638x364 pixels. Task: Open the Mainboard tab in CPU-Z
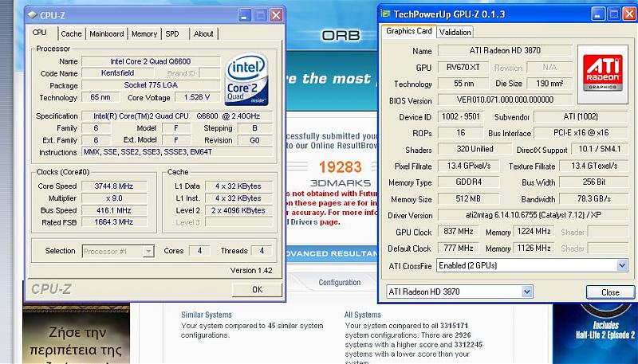[107, 33]
